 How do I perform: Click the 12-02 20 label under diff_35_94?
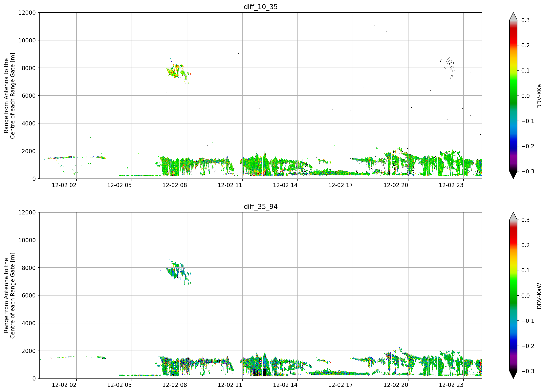(396, 385)
